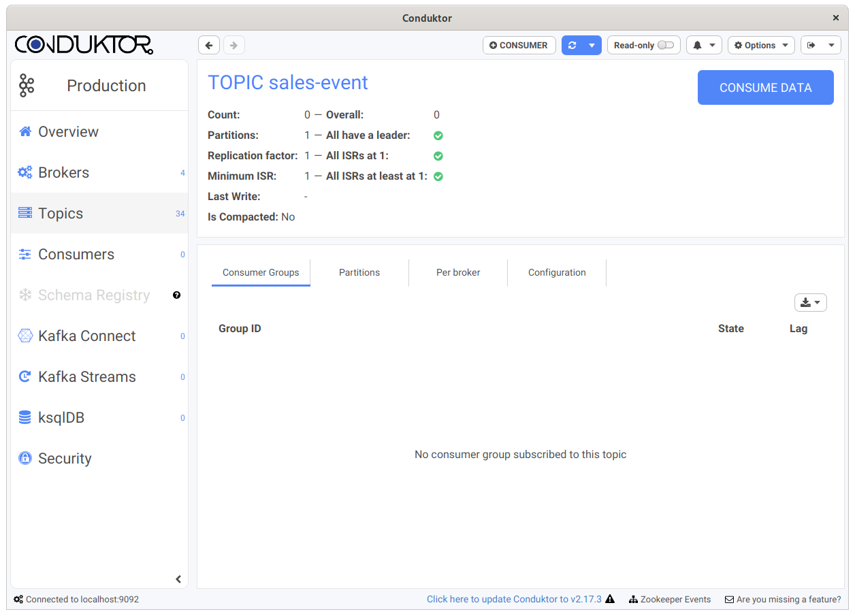This screenshot has width=855, height=616.
Task: Switch to the Per broker tab
Action: coord(458,272)
